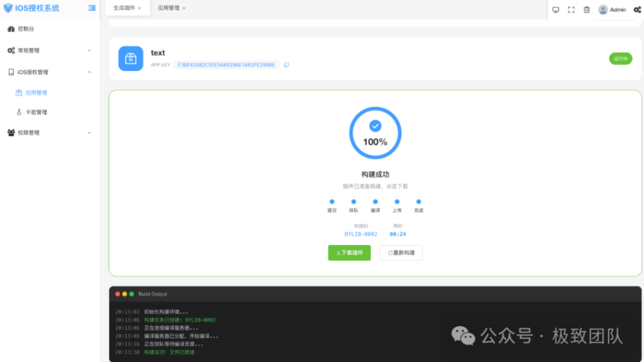Click the trash clear-cache icon

coord(587,10)
